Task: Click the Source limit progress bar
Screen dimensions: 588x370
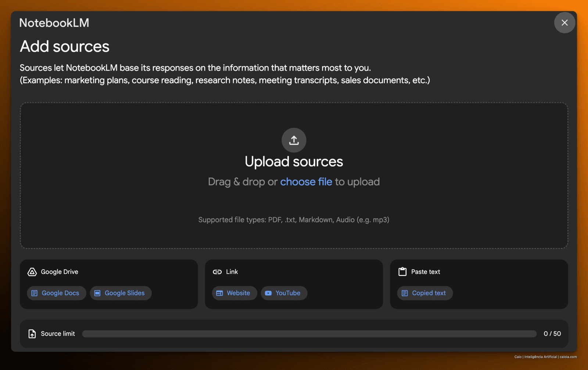Action: (309, 334)
